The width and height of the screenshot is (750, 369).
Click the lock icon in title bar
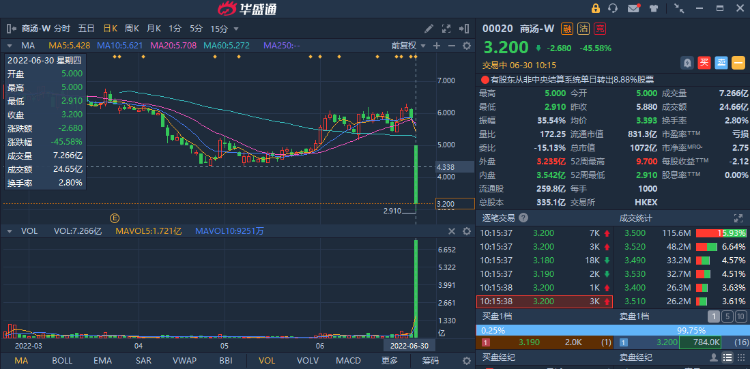596,8
